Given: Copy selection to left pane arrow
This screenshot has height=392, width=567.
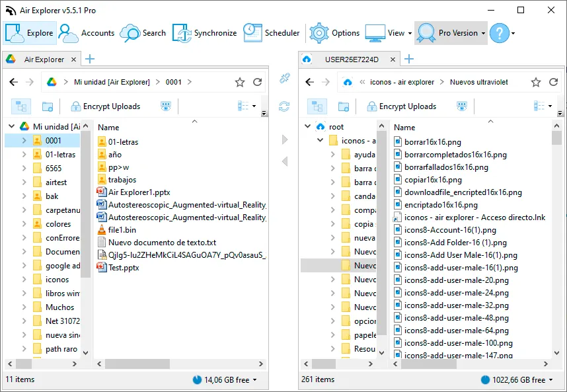Looking at the screenshot, I should pyautogui.click(x=285, y=161).
